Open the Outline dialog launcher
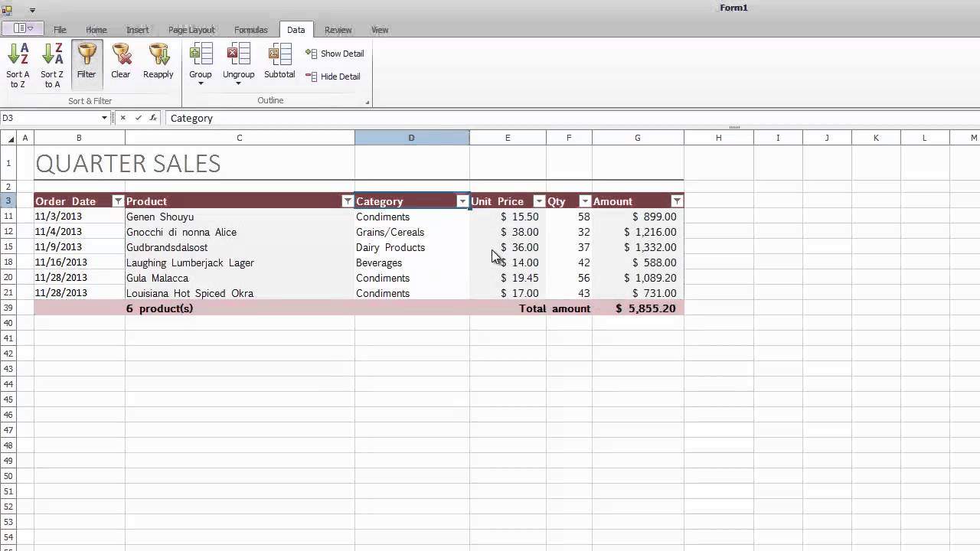Image resolution: width=980 pixels, height=551 pixels. tap(367, 103)
